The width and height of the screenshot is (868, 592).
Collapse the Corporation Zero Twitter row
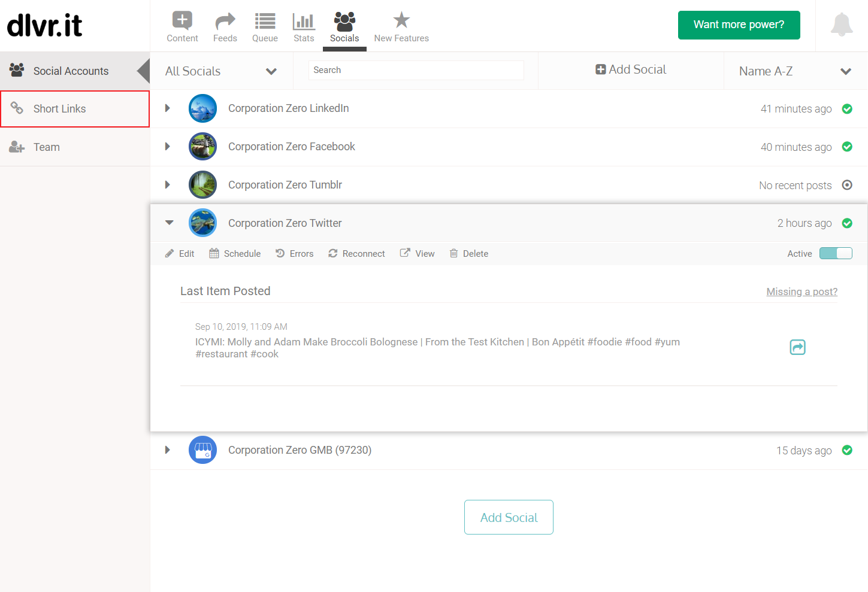point(170,223)
